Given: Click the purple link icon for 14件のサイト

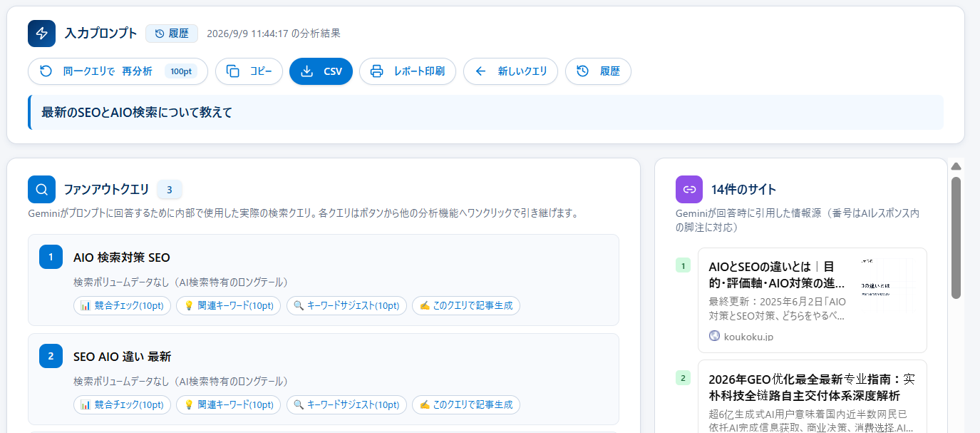Looking at the screenshot, I should (x=689, y=189).
